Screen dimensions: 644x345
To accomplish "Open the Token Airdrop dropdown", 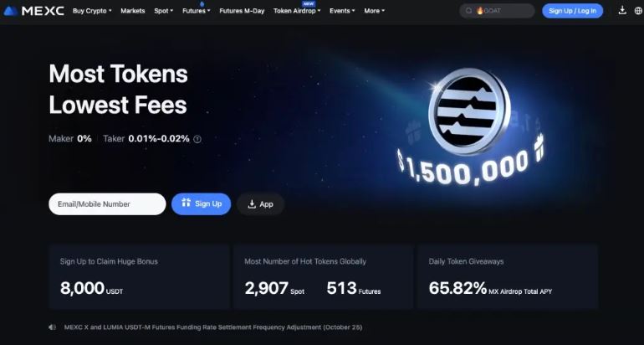I will pyautogui.click(x=297, y=11).
